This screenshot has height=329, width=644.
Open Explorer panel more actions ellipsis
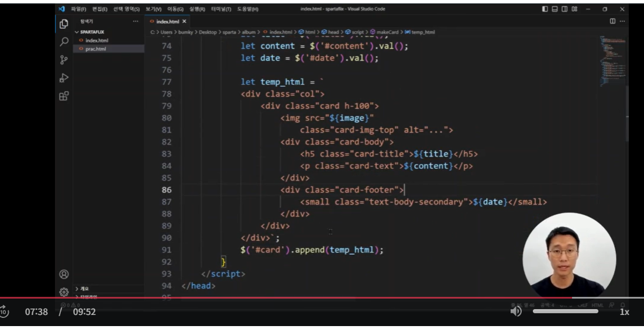pos(136,21)
